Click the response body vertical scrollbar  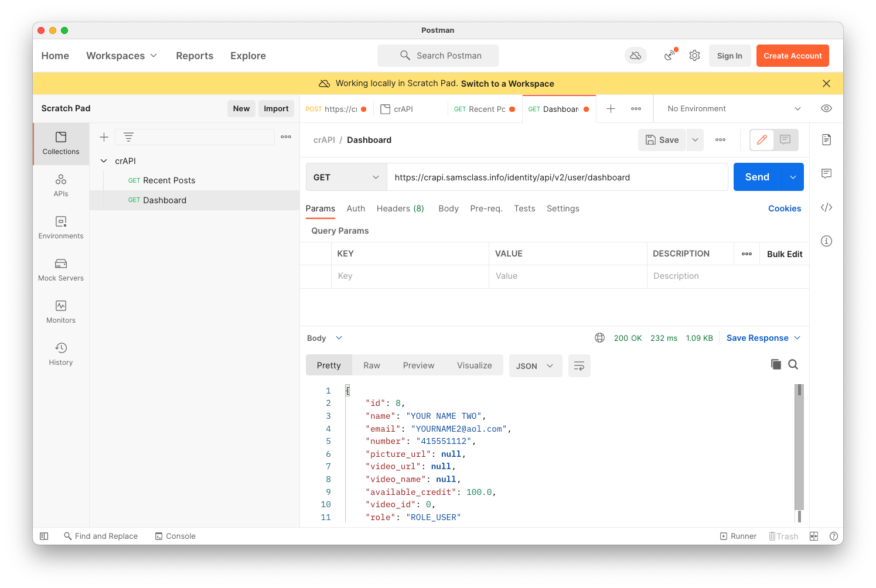tap(799, 448)
